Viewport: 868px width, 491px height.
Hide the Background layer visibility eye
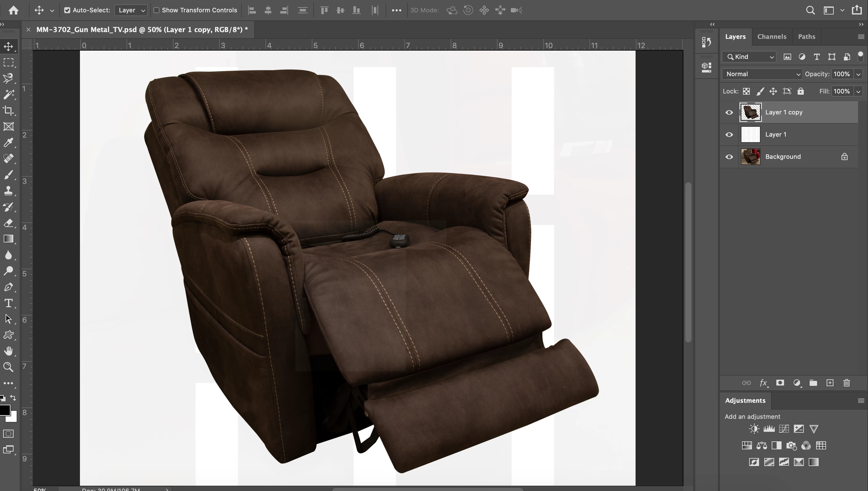[729, 157]
